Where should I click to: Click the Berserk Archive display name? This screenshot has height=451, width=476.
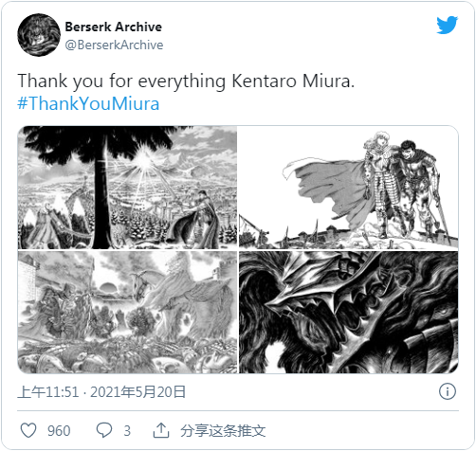pyautogui.click(x=114, y=27)
